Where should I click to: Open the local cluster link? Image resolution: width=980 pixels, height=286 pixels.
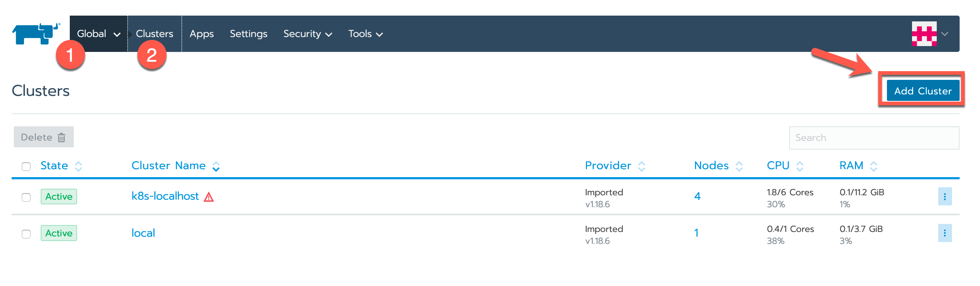pyautogui.click(x=143, y=233)
